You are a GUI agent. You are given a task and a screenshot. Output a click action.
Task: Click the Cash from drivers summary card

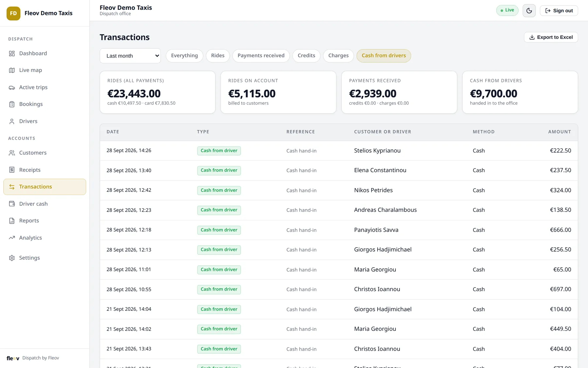click(x=520, y=92)
